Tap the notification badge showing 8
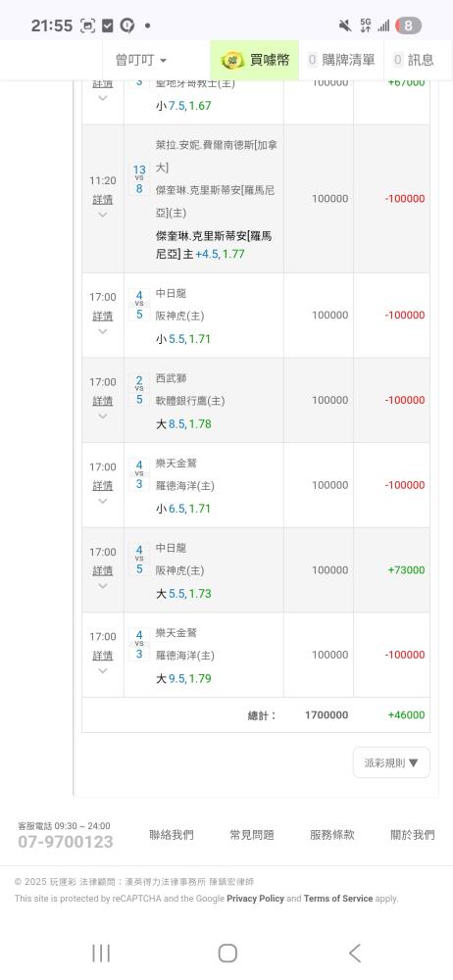 click(x=408, y=25)
